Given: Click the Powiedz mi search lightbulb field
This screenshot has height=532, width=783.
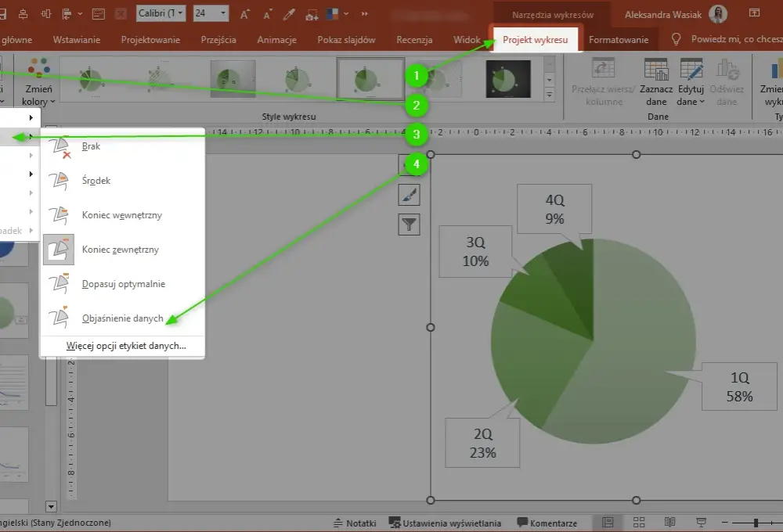Looking at the screenshot, I should [728, 39].
